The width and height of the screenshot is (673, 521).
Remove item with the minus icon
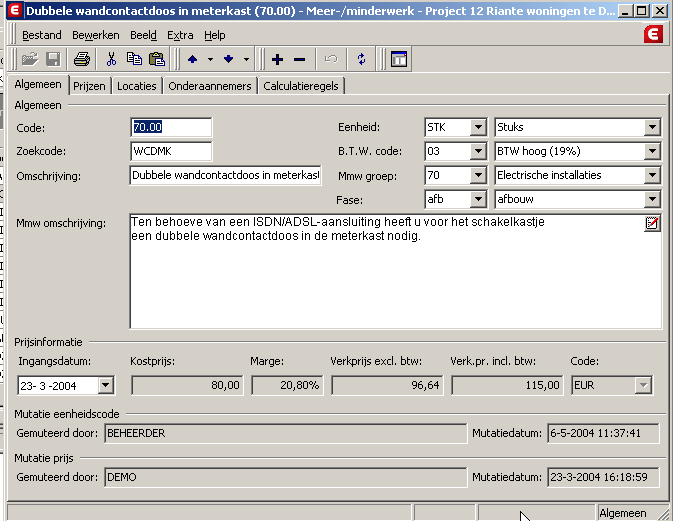pyautogui.click(x=300, y=59)
